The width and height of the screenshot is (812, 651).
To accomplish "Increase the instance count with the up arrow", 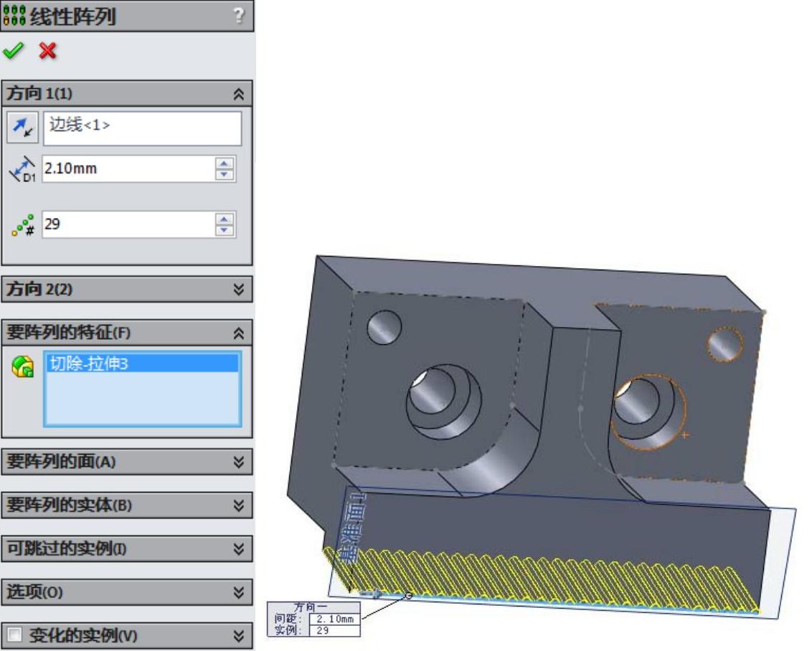I will [225, 219].
